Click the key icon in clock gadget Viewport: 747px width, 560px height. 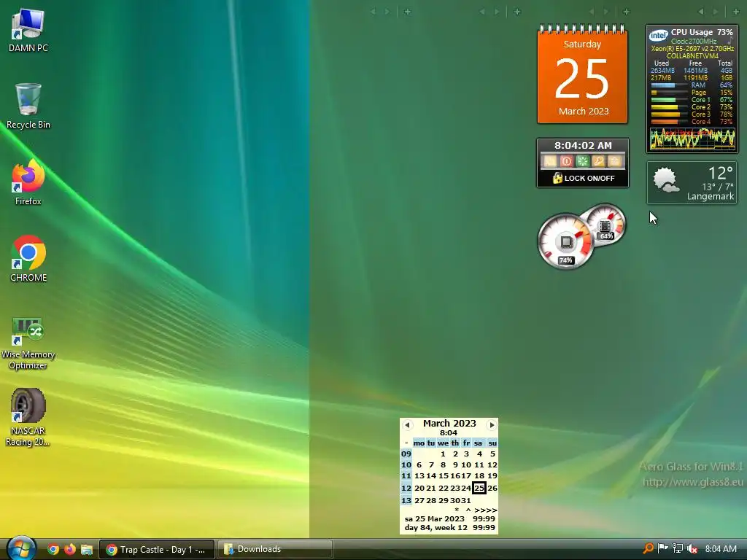point(598,161)
